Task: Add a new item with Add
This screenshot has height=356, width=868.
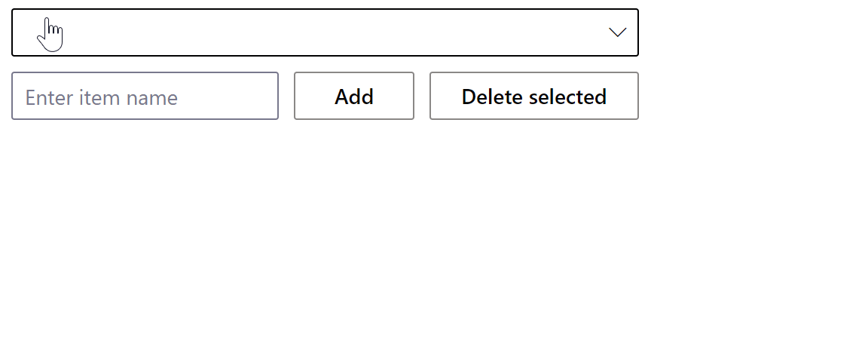Action: tap(353, 96)
